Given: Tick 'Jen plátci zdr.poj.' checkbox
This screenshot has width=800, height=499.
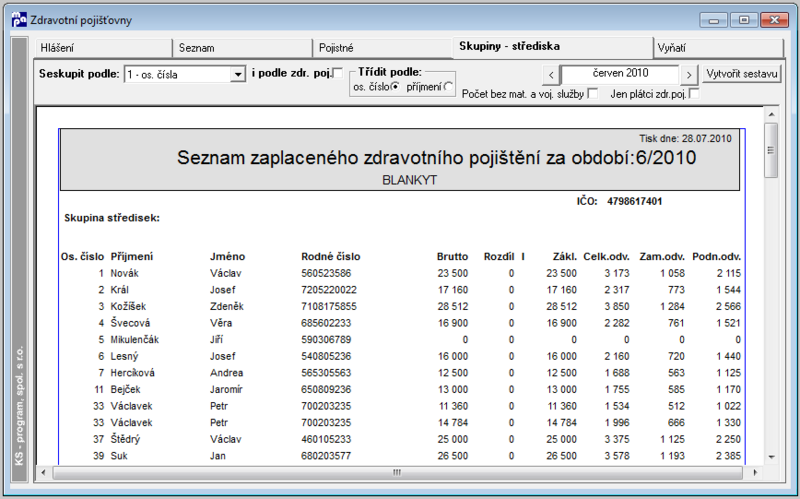Looking at the screenshot, I should (694, 94).
